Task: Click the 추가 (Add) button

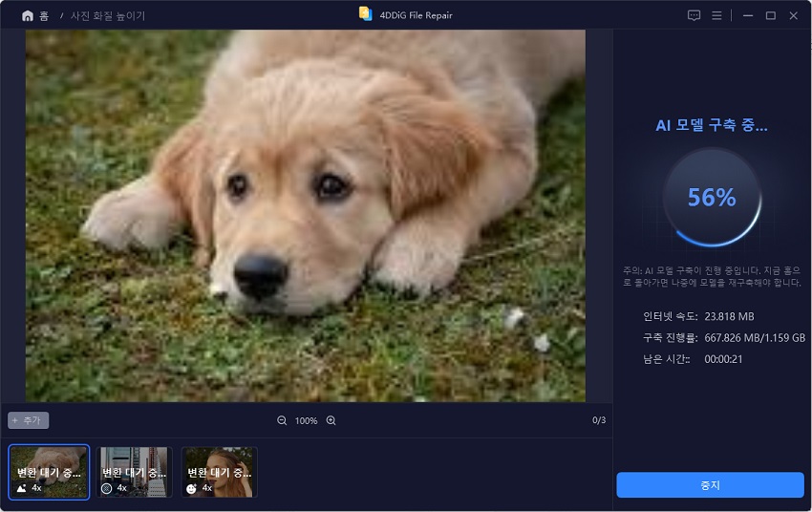Action: click(29, 420)
